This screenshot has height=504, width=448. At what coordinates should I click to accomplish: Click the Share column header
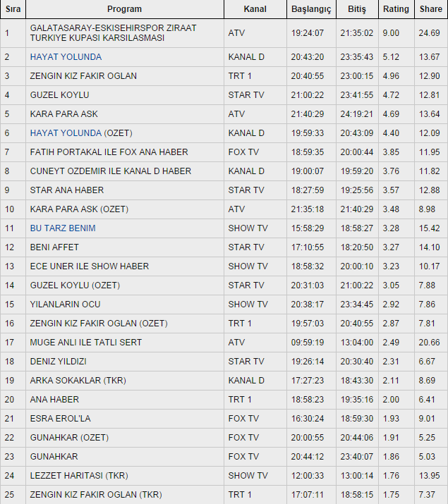pos(431,9)
